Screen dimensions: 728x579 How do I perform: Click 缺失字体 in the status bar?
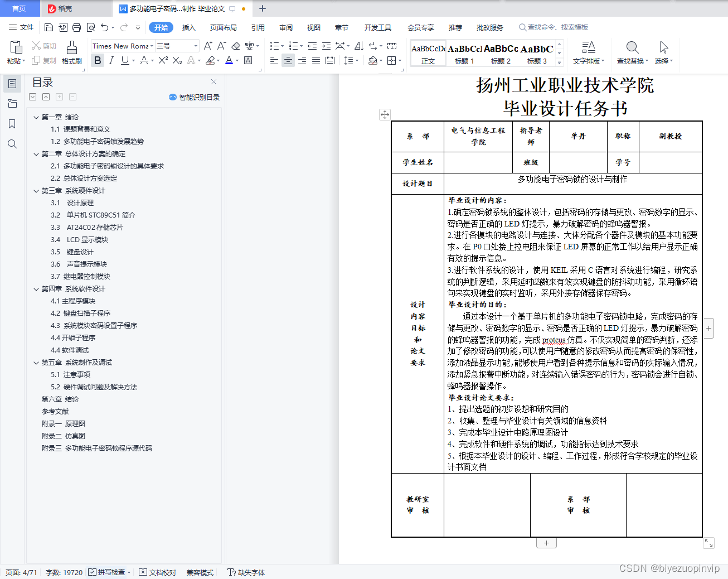pyautogui.click(x=246, y=572)
